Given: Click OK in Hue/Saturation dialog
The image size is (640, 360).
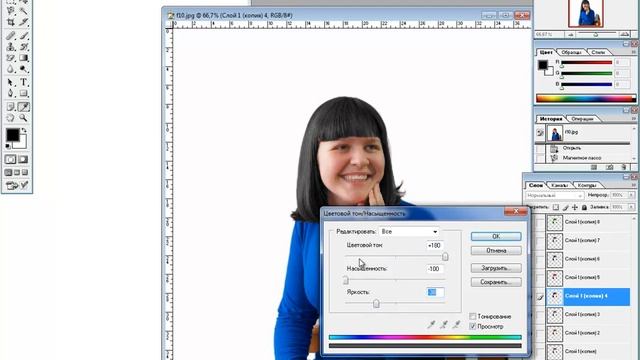Looking at the screenshot, I should [496, 236].
